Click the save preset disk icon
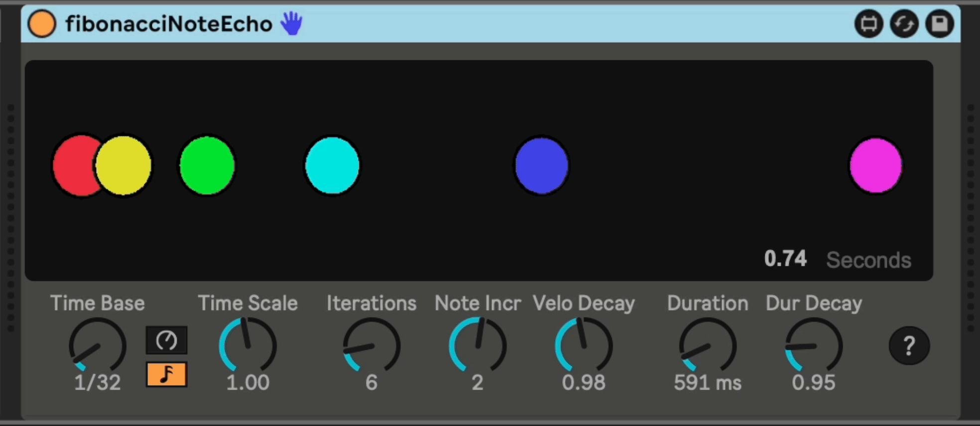Image resolution: width=980 pixels, height=426 pixels. pos(940,24)
